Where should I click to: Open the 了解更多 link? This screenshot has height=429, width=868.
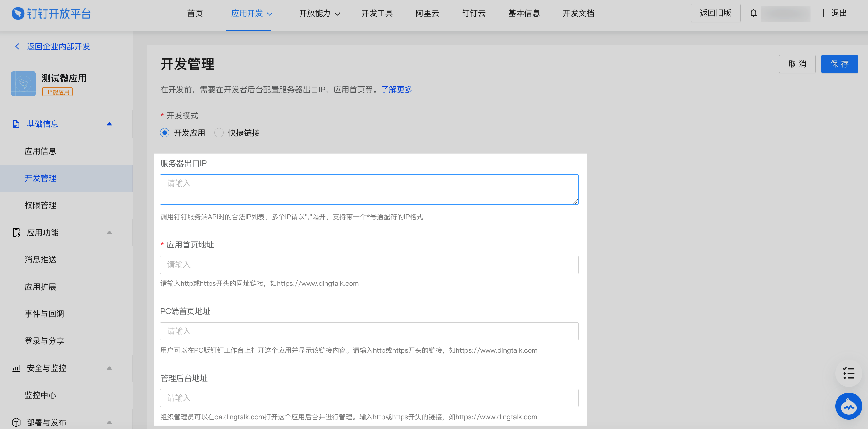(x=397, y=90)
